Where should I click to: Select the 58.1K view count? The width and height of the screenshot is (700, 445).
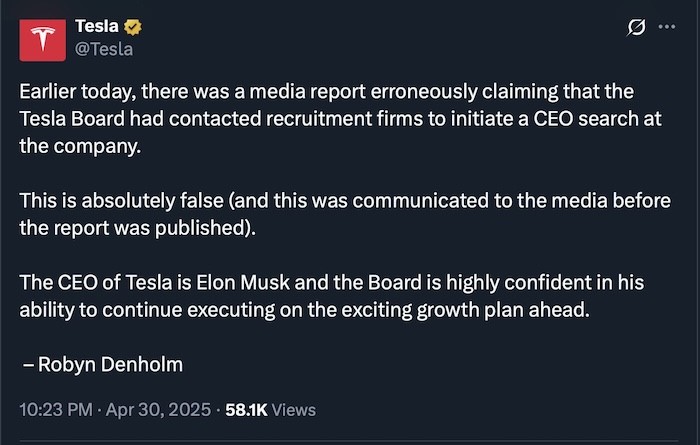(246, 410)
